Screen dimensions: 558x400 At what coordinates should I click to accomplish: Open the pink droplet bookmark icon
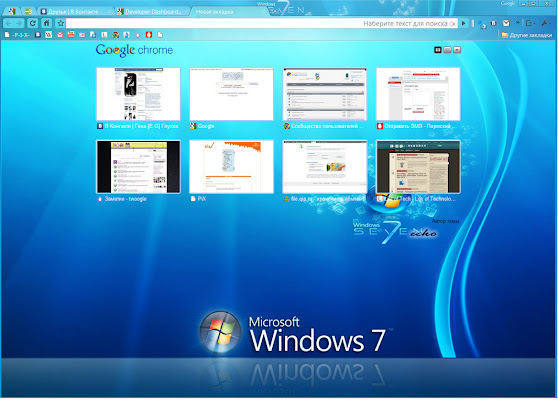[138, 35]
